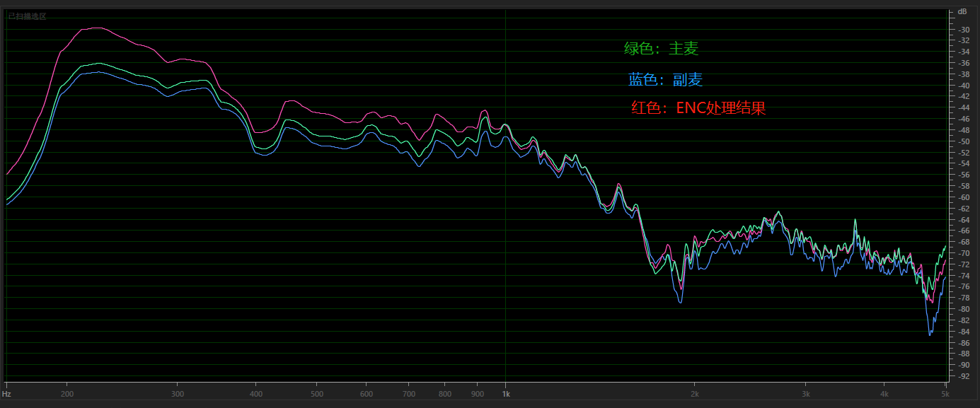Viewport: 980px width, 408px height.
Task: Click the "-58" decibel scale value
Action: (963, 187)
